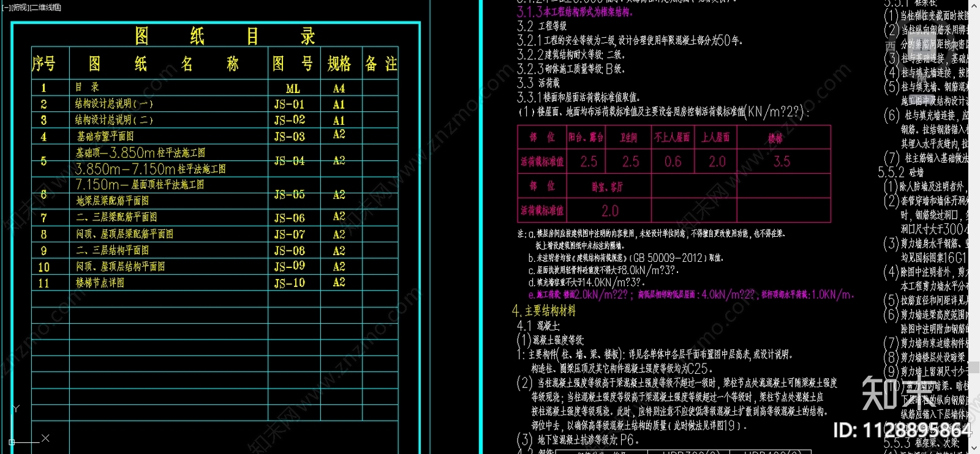This screenshot has width=980, height=454.
Task: Select the 4.主要结构材料 heading
Action: pyautogui.click(x=544, y=311)
